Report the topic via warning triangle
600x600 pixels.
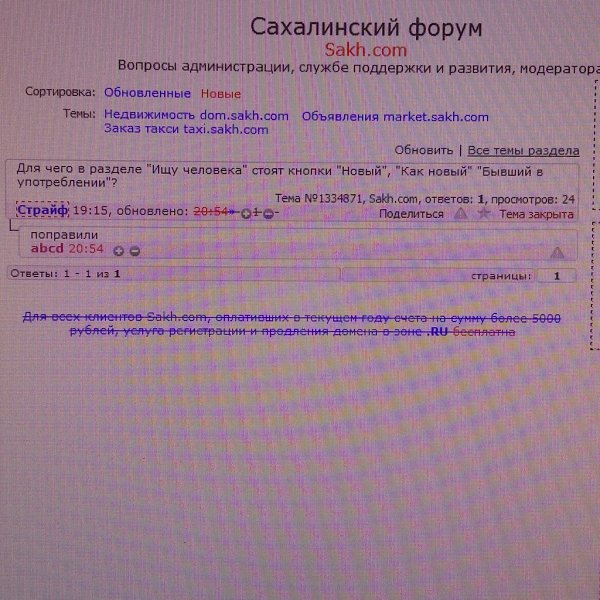pos(461,214)
